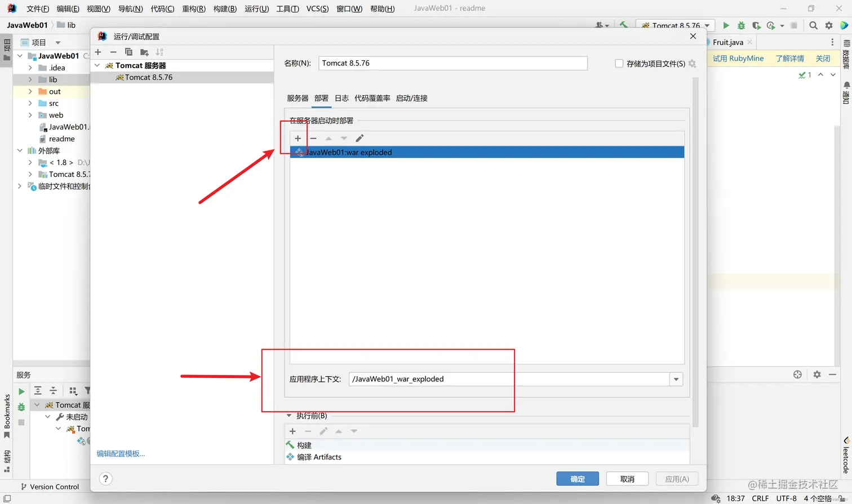This screenshot has width=852, height=504.
Task: Open application context dropdown
Action: [x=676, y=379]
